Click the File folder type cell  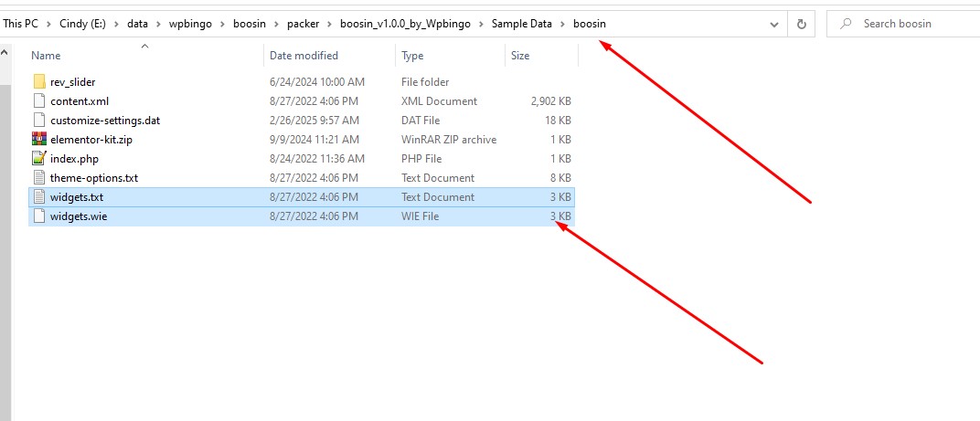pos(425,82)
